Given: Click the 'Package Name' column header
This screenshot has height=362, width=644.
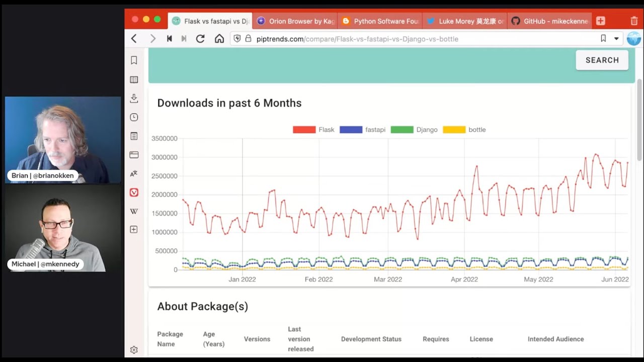Looking at the screenshot, I should click(x=170, y=339).
